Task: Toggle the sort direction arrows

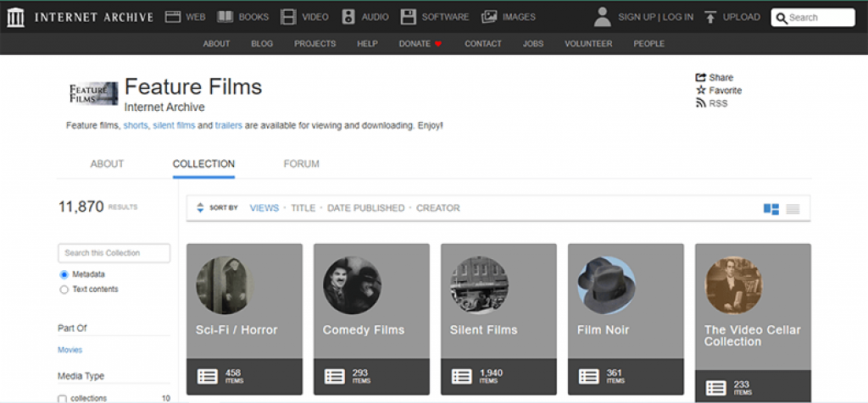Action: [x=200, y=208]
